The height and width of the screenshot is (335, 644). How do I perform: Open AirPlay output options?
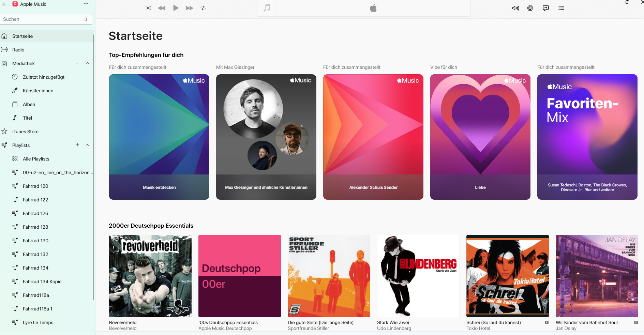click(530, 8)
